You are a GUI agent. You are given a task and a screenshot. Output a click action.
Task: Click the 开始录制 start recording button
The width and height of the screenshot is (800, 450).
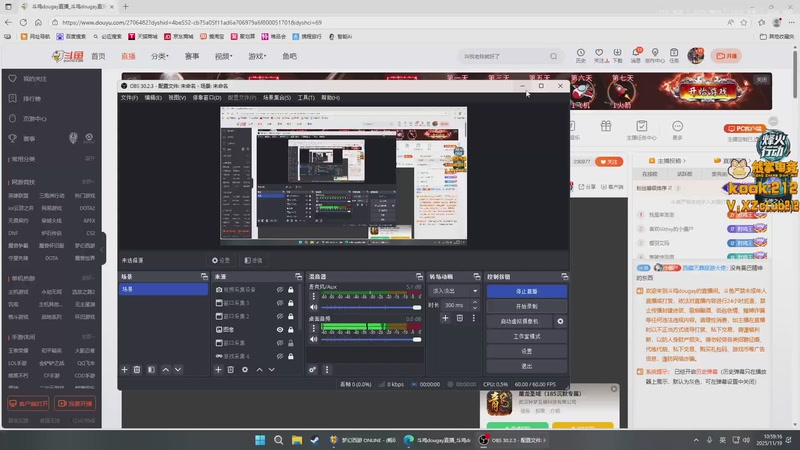pyautogui.click(x=527, y=306)
